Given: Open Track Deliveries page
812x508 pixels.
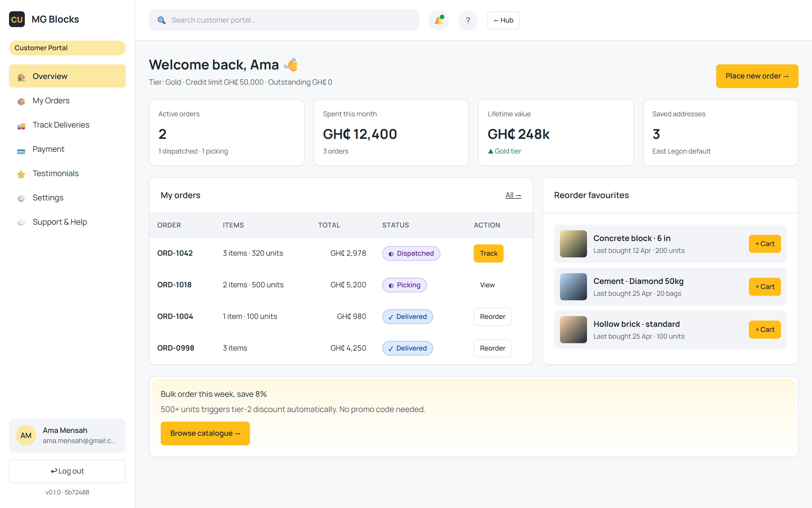Looking at the screenshot, I should pyautogui.click(x=67, y=125).
